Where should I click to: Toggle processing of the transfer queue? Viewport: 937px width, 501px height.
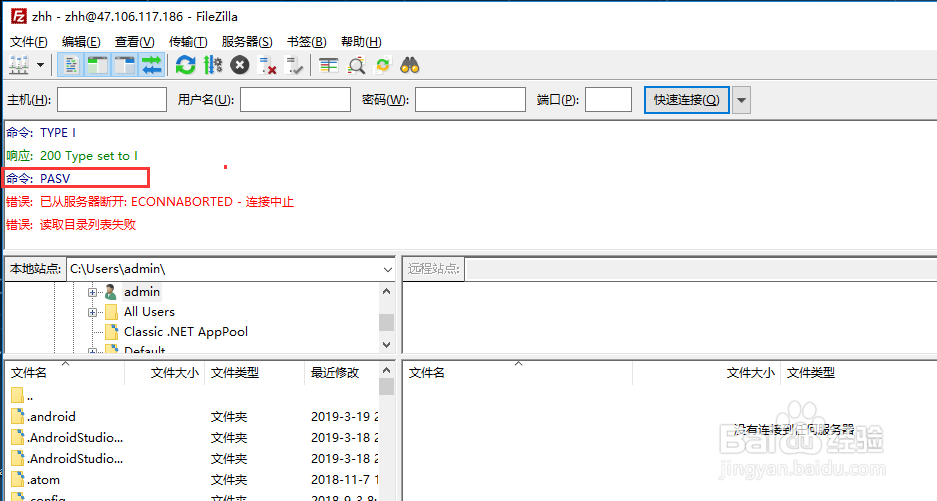212,65
